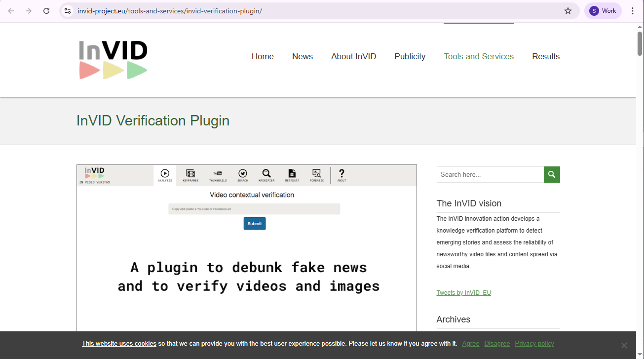Click Agree in the cookie banner
The height and width of the screenshot is (359, 644).
click(471, 344)
